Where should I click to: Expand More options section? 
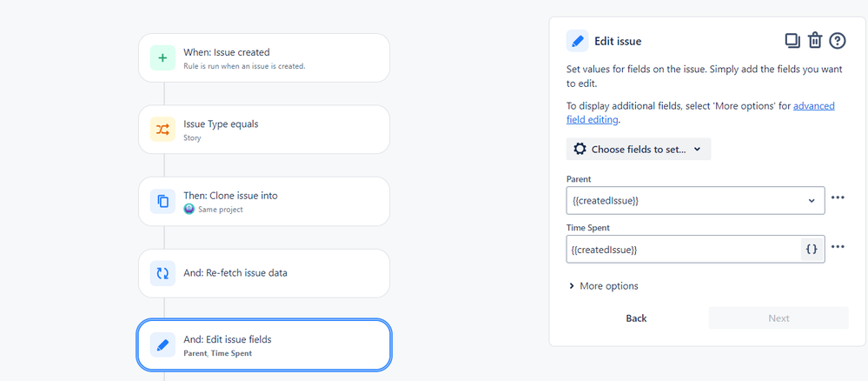coord(603,286)
